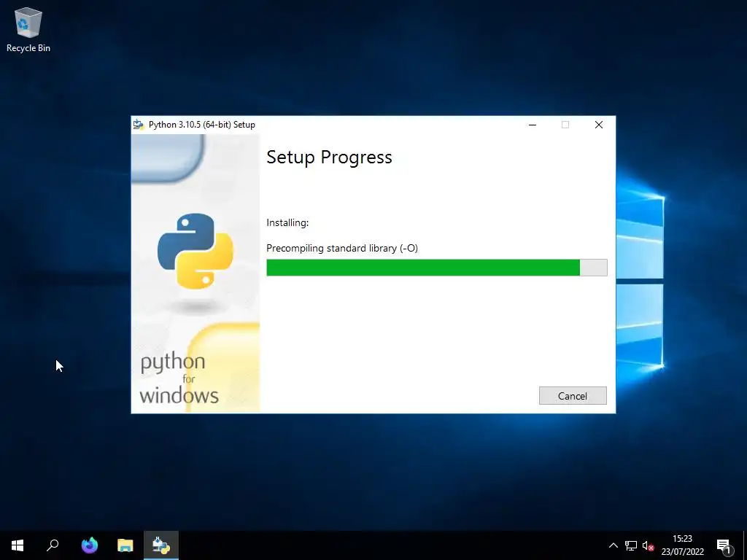Open network status tray icon
This screenshot has width=747, height=560.
pyautogui.click(x=631, y=545)
